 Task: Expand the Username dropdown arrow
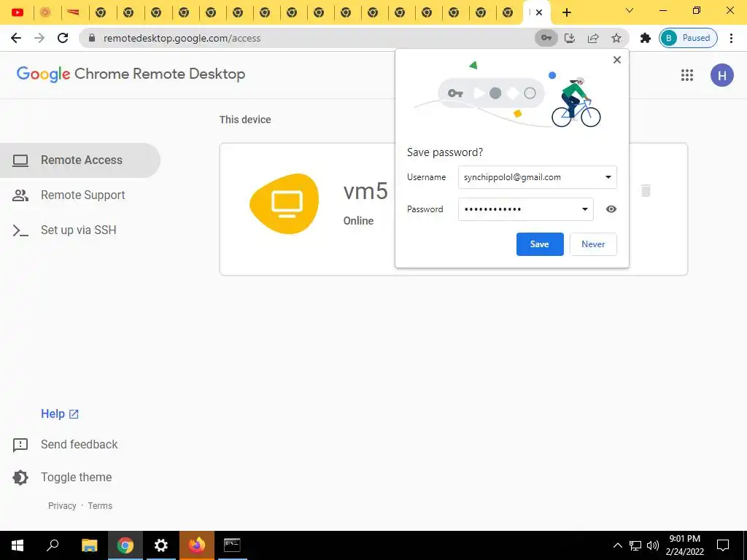[608, 177]
